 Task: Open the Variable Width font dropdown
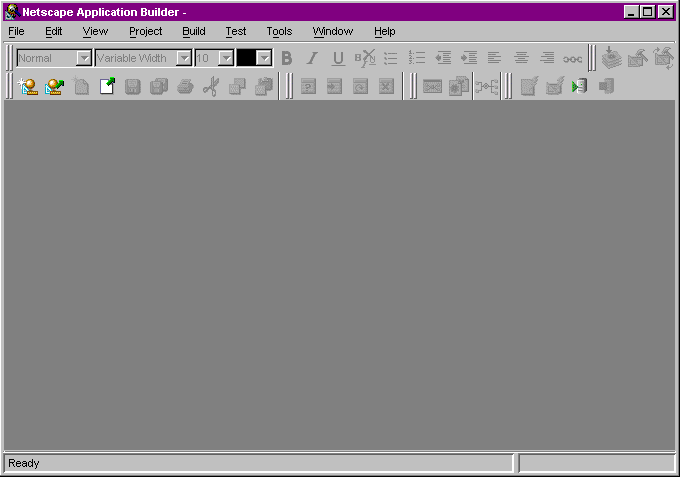tap(184, 58)
